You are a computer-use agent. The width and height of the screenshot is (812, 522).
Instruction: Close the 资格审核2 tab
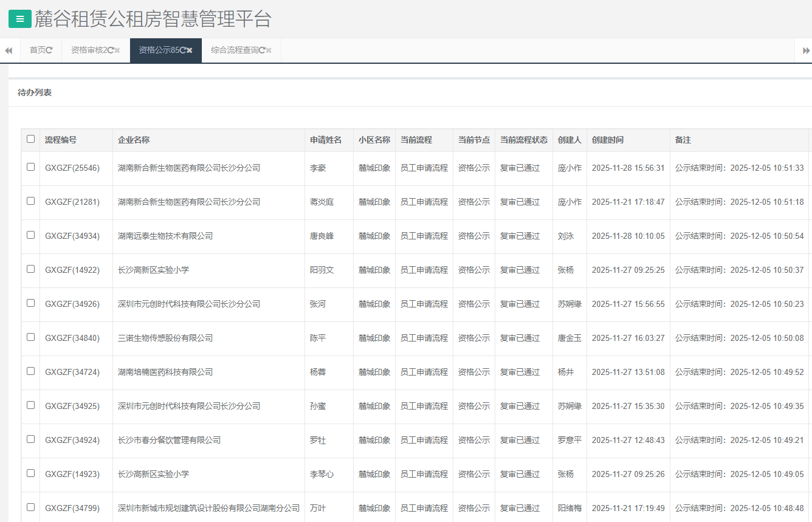point(117,50)
